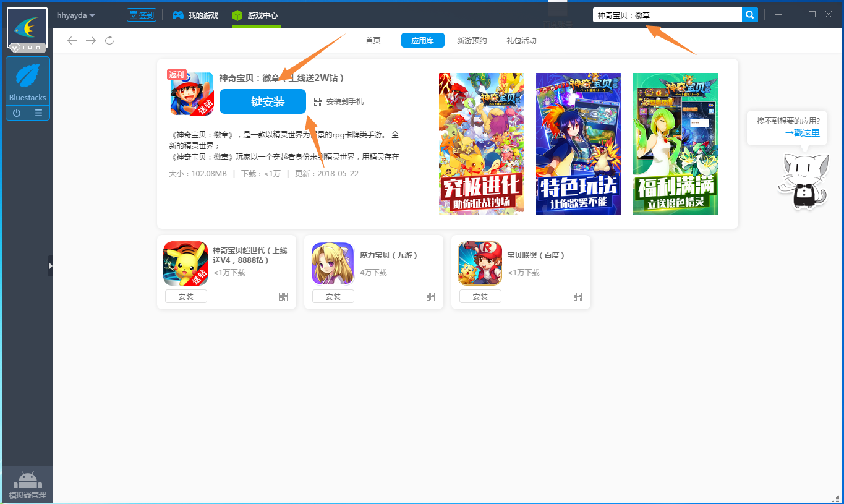Image resolution: width=844 pixels, height=504 pixels.
Task: Open the Bluestacks list menu icon
Action: tap(38, 113)
